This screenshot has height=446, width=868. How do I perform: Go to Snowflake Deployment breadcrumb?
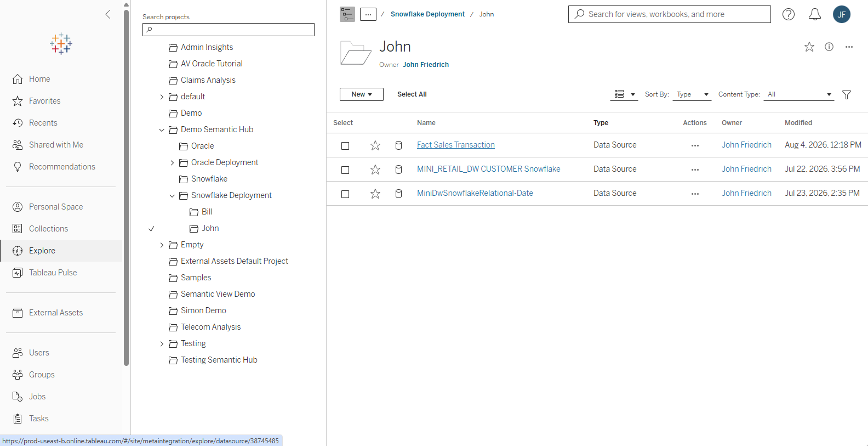tap(427, 14)
